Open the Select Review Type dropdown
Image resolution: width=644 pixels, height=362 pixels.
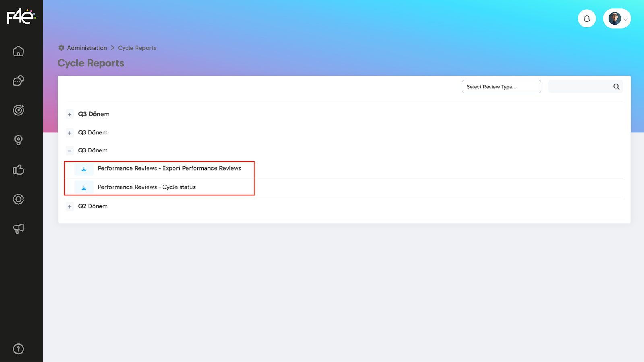(x=501, y=87)
